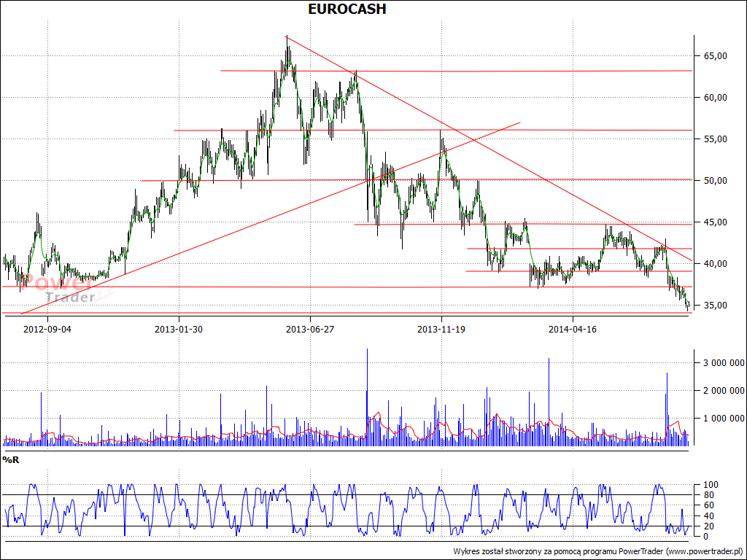
Task: Click the 0 level on %R scale
Action: click(x=706, y=537)
